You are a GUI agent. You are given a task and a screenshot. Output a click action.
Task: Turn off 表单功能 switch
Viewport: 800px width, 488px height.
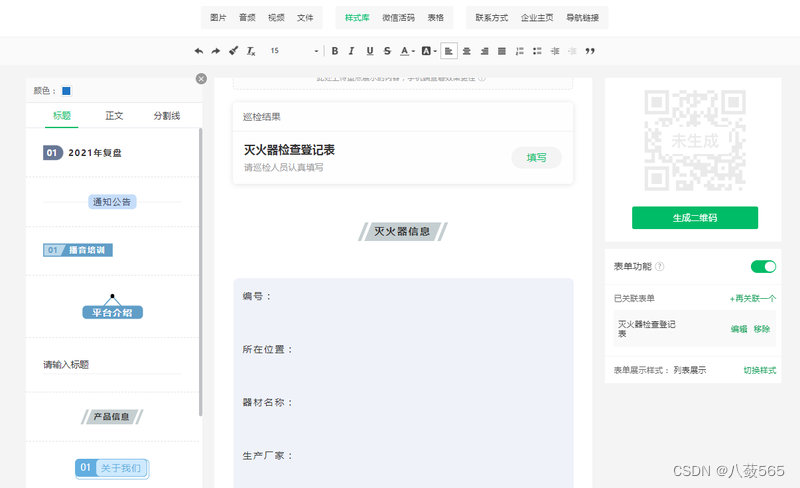(x=763, y=266)
